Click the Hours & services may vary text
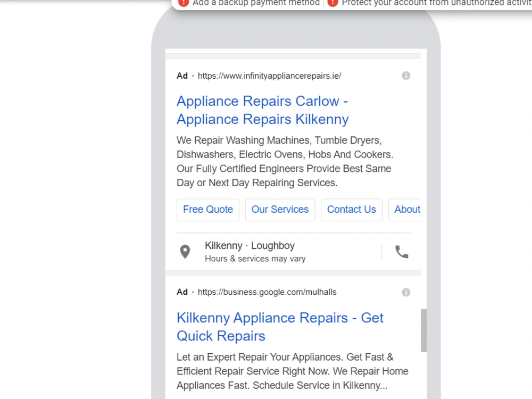The width and height of the screenshot is (532, 399). pyautogui.click(x=255, y=259)
